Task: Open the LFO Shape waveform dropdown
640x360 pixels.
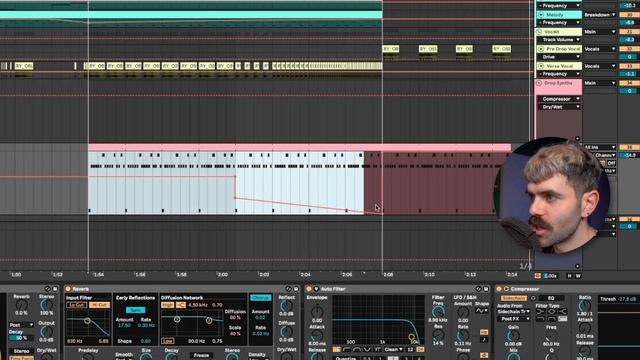Action: (x=482, y=311)
